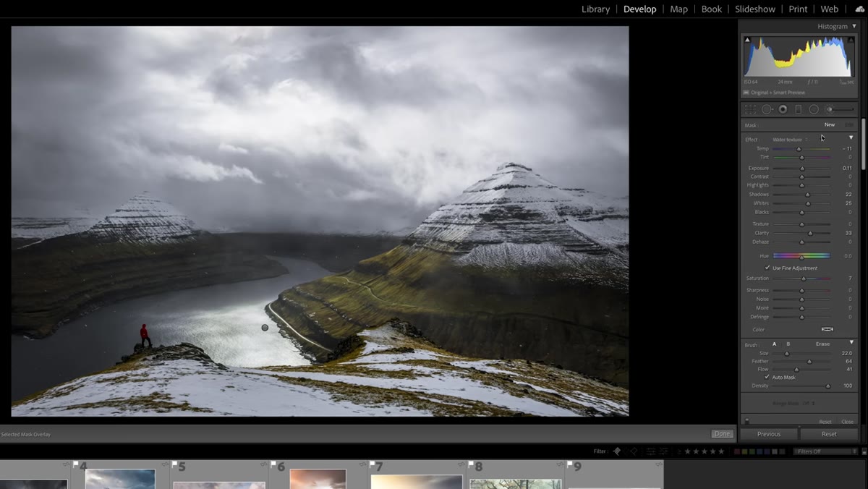Click the flag on filmstrip photo 8
Image resolution: width=868 pixels, height=489 pixels.
(470, 464)
